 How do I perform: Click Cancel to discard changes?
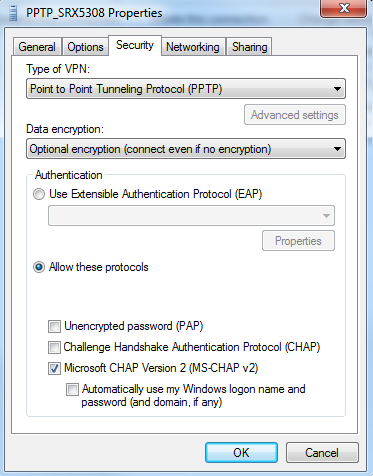[322, 453]
